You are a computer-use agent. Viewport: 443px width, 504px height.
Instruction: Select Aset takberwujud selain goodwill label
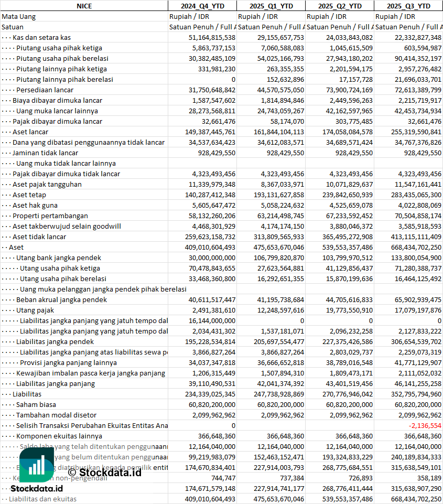(x=67, y=226)
